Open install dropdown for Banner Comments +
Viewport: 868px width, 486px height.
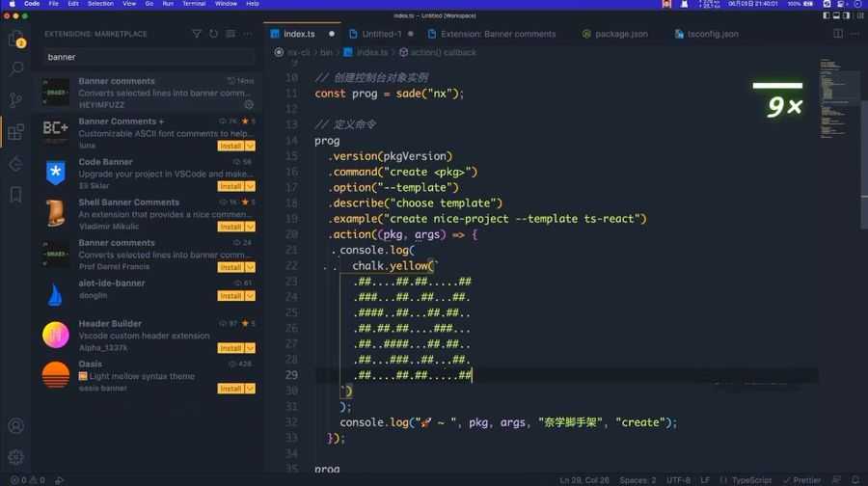[x=250, y=147]
